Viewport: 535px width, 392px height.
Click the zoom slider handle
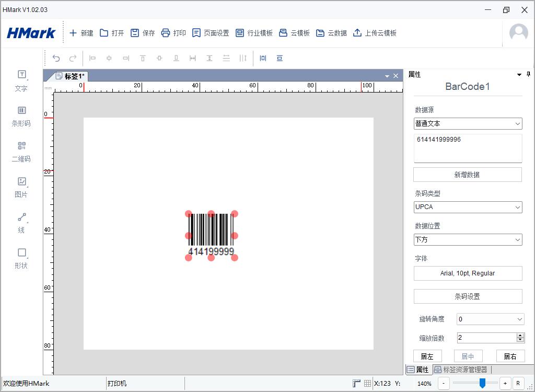point(482,383)
